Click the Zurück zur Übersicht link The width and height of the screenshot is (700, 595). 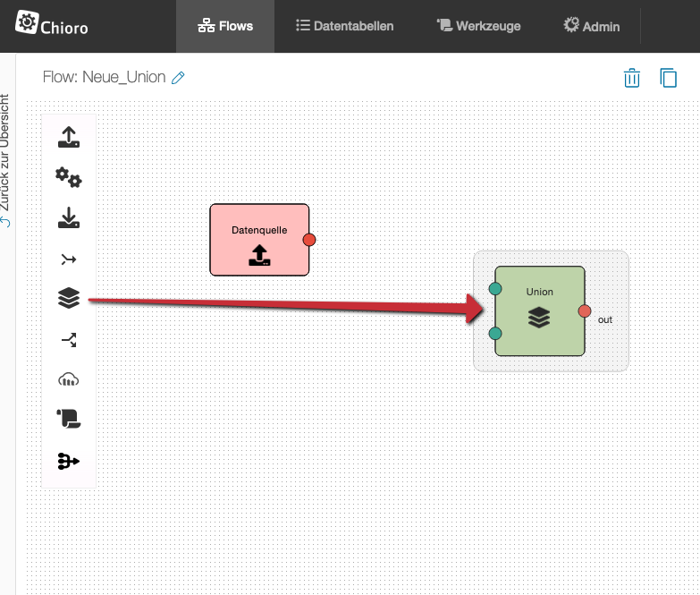(6, 161)
